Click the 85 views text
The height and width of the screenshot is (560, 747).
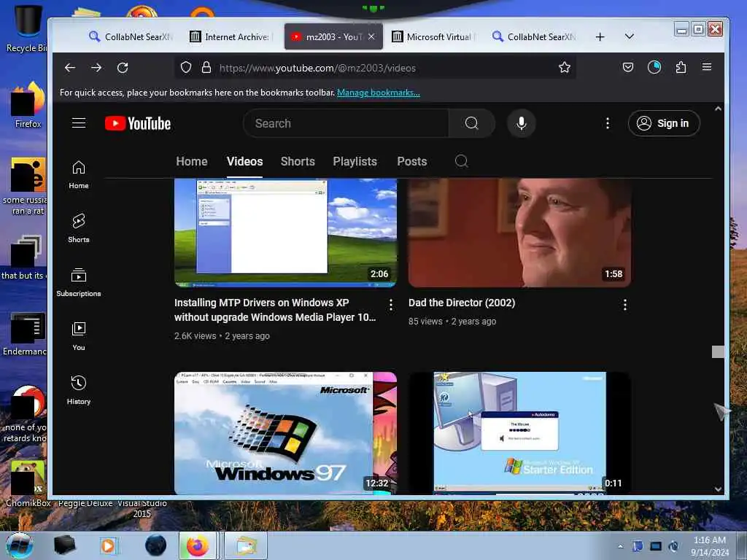click(425, 322)
